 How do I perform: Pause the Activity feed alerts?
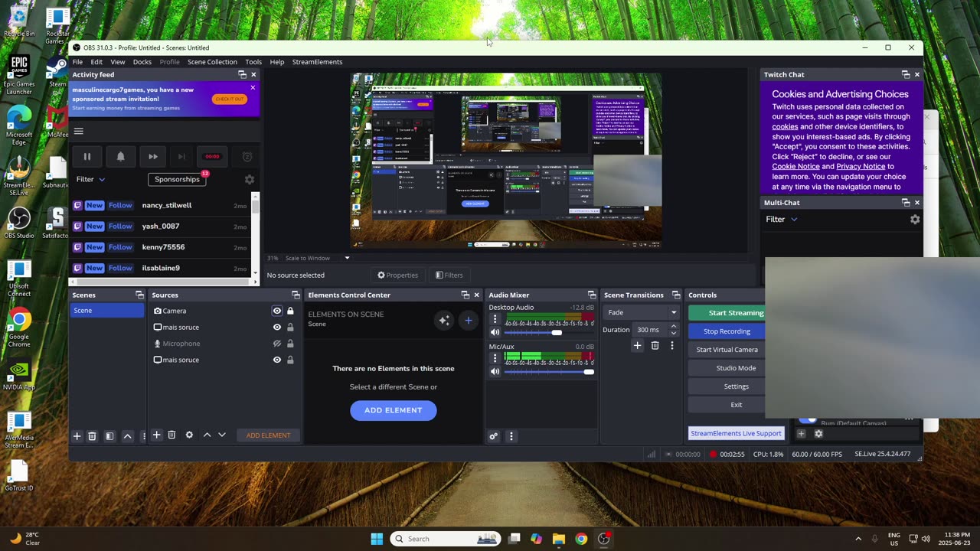tap(87, 157)
